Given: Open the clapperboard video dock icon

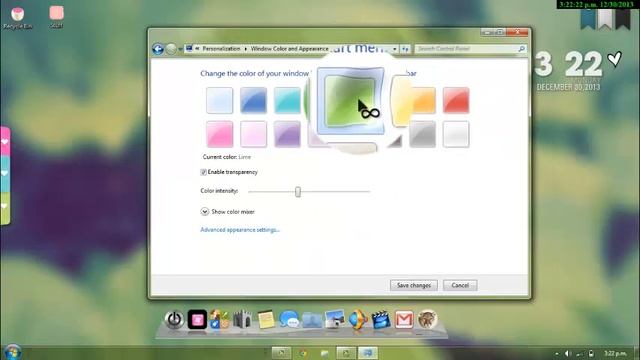Looking at the screenshot, I should tap(381, 319).
